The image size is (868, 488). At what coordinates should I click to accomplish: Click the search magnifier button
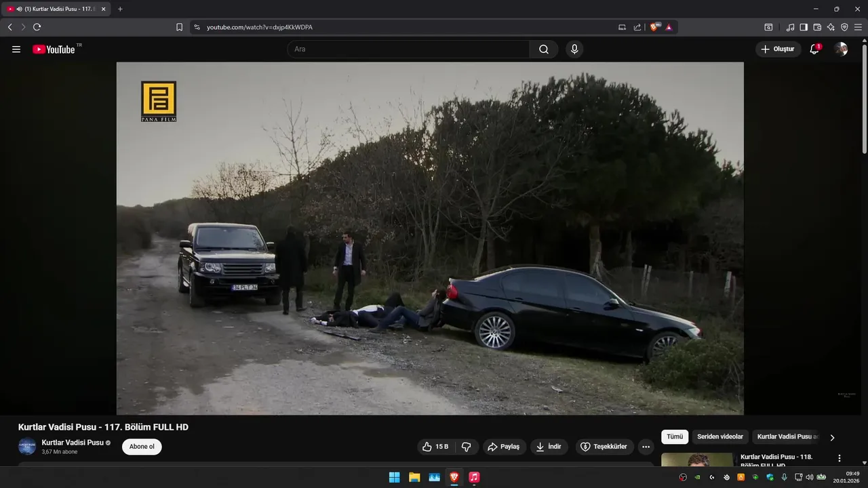(x=544, y=49)
